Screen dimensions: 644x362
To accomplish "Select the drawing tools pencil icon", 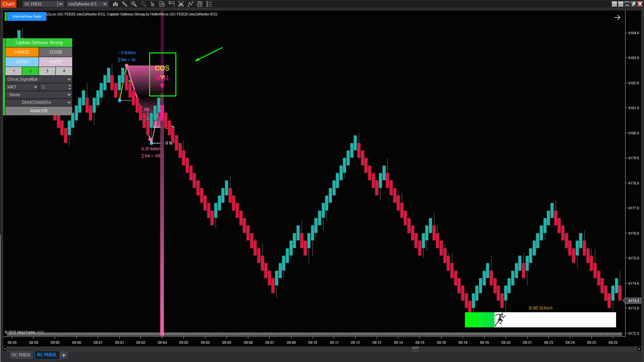I will click(x=125, y=4).
